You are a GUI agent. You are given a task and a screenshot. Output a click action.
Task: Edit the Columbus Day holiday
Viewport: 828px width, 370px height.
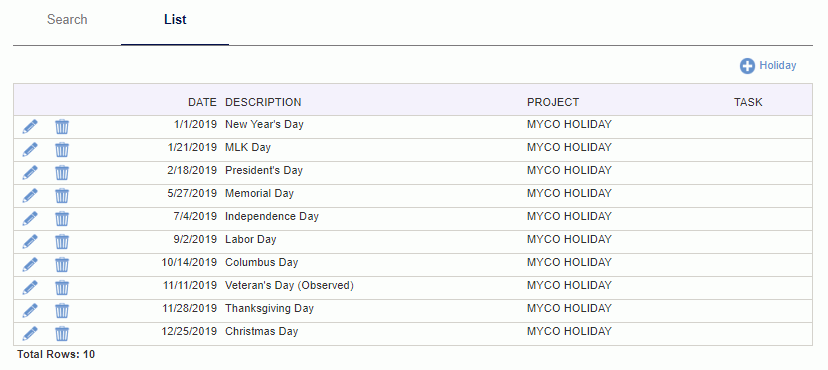[x=30, y=264]
